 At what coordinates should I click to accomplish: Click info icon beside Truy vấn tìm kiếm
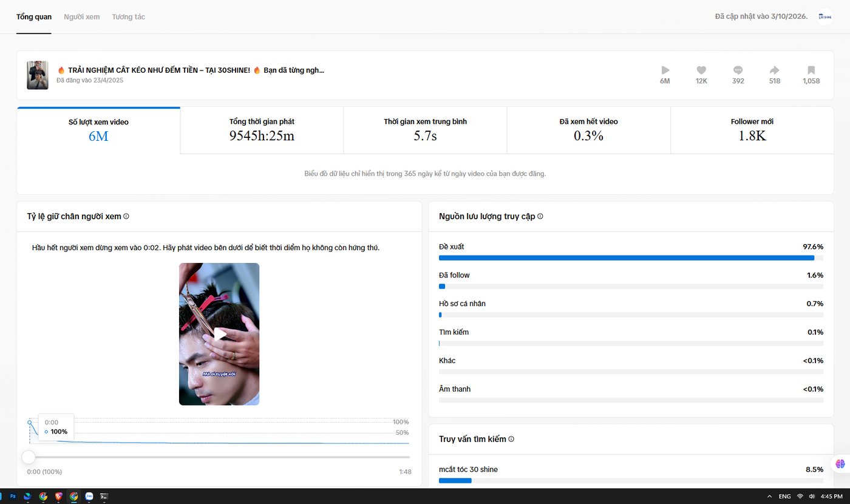coord(511,439)
